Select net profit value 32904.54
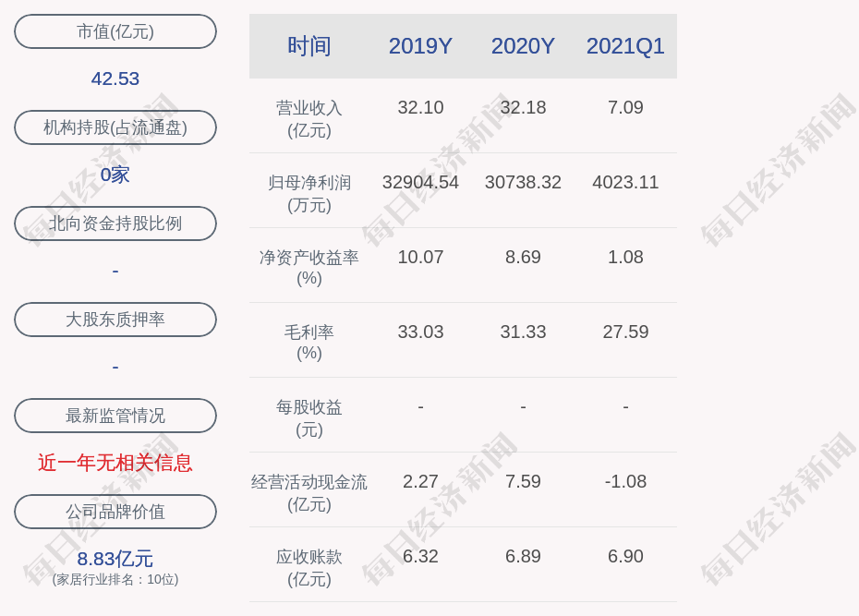 [421, 182]
